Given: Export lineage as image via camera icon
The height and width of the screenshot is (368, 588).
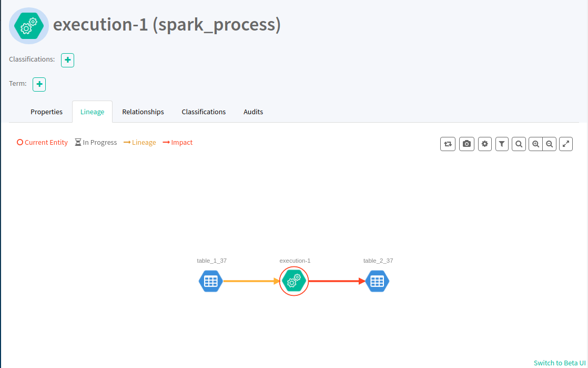Looking at the screenshot, I should click(467, 144).
